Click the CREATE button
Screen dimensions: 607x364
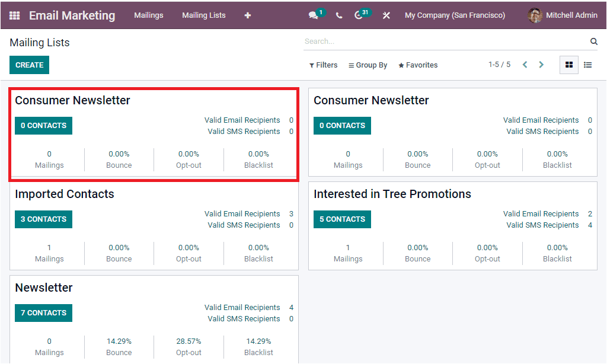pos(29,65)
